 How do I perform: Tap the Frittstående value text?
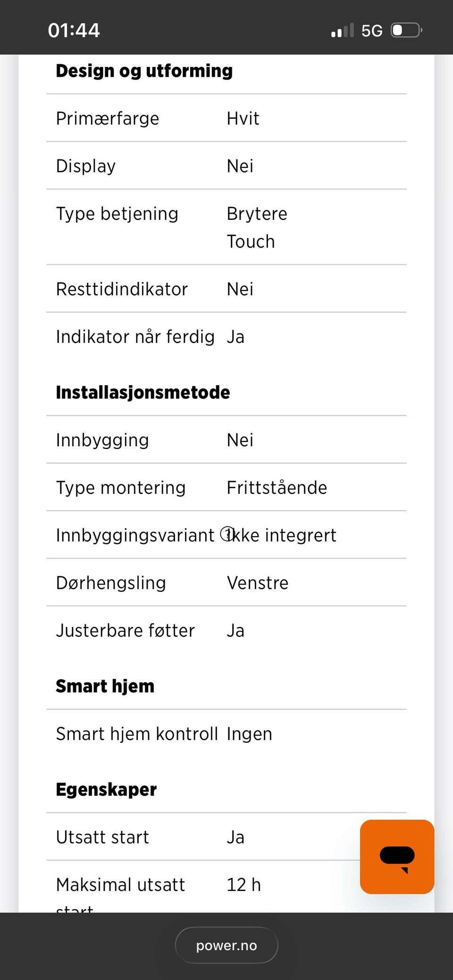tap(277, 488)
